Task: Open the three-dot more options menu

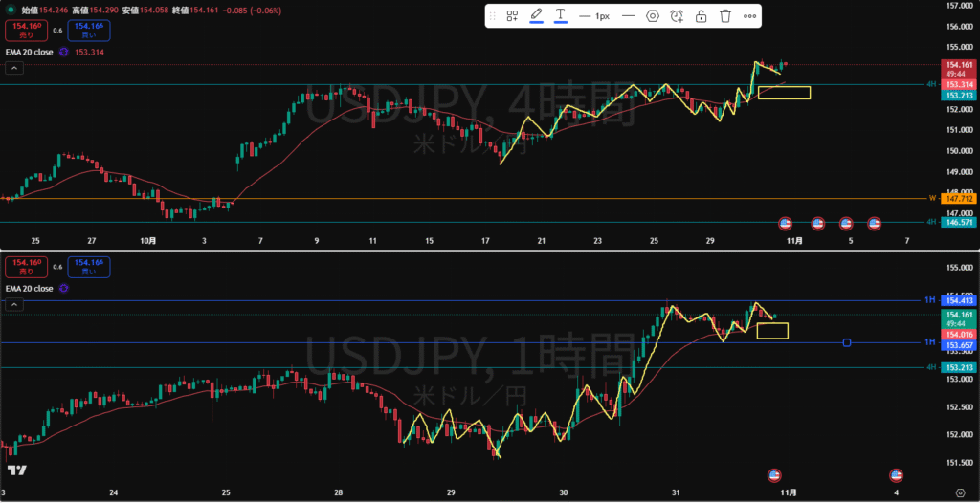Action: point(750,16)
